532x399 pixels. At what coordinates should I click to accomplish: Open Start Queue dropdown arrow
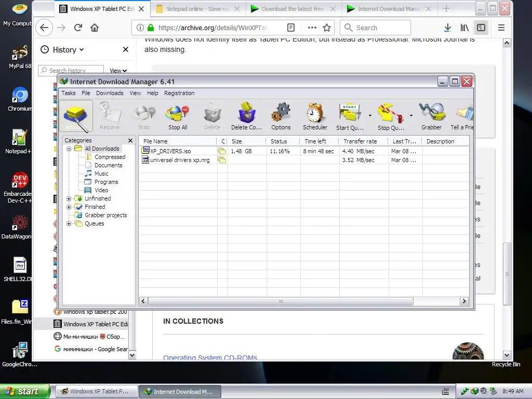tap(370, 116)
